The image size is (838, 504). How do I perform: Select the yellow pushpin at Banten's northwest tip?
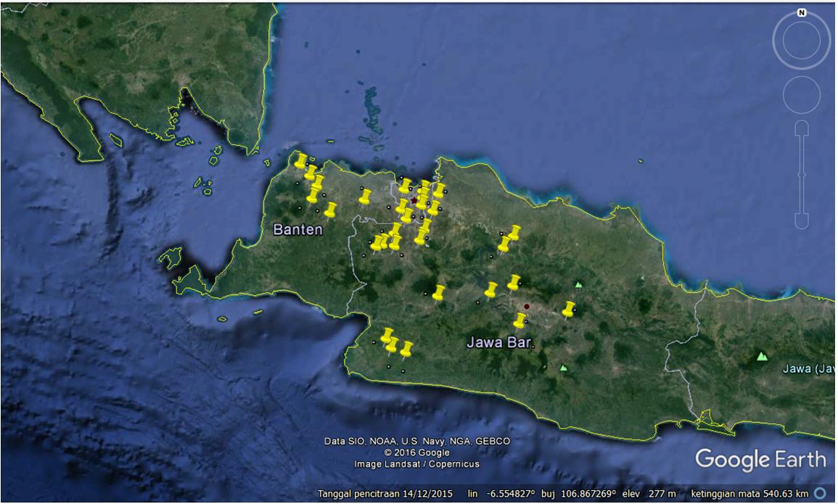pos(300,161)
